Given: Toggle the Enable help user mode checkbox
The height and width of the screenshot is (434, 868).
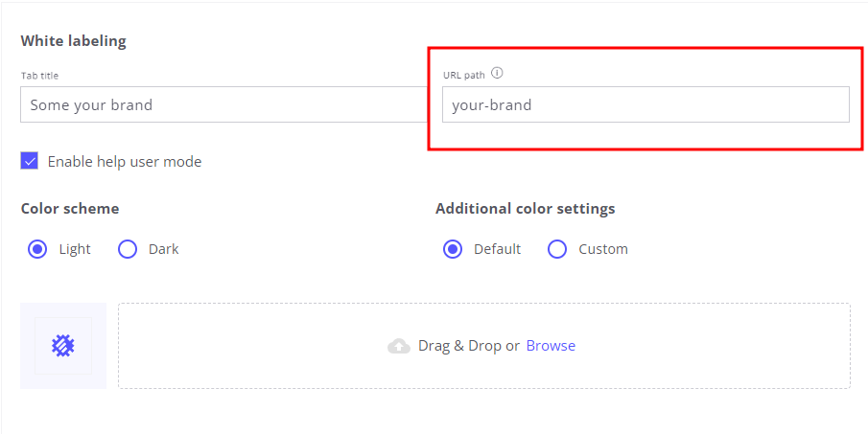Looking at the screenshot, I should pyautogui.click(x=30, y=161).
